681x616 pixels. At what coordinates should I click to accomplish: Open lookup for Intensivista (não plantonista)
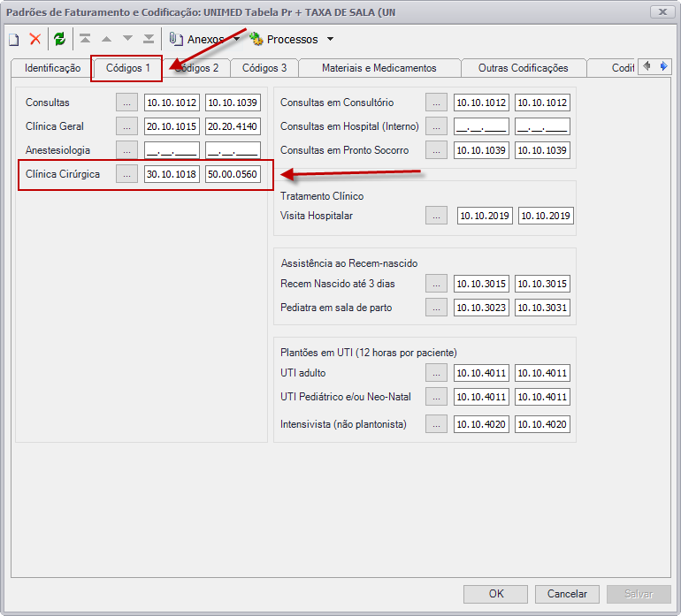437,424
